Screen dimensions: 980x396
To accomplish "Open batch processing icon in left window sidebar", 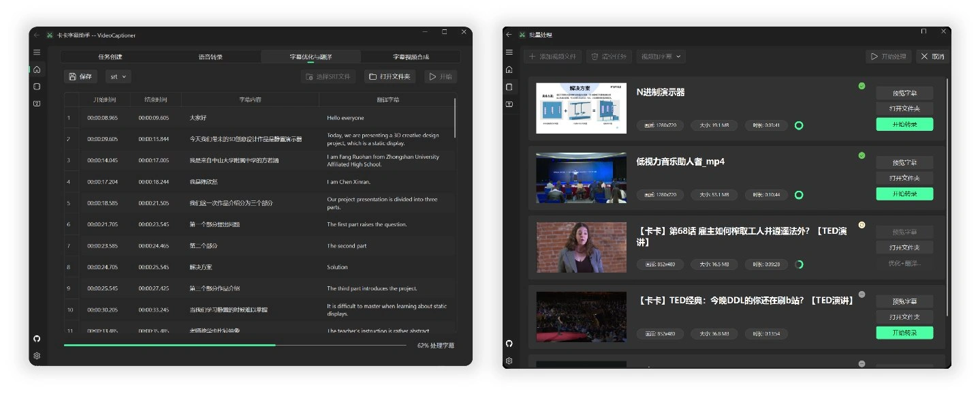I will tap(37, 87).
